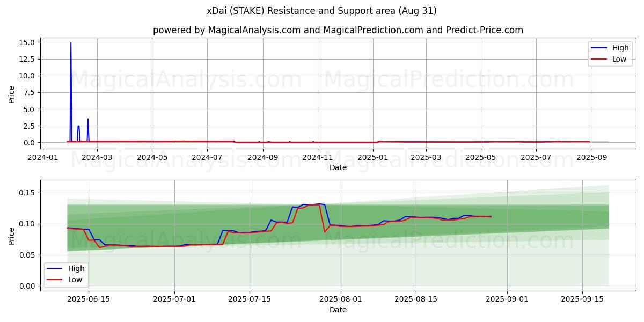Click the top chart y-axis label '10.0'
644x322 pixels.
click(x=27, y=76)
